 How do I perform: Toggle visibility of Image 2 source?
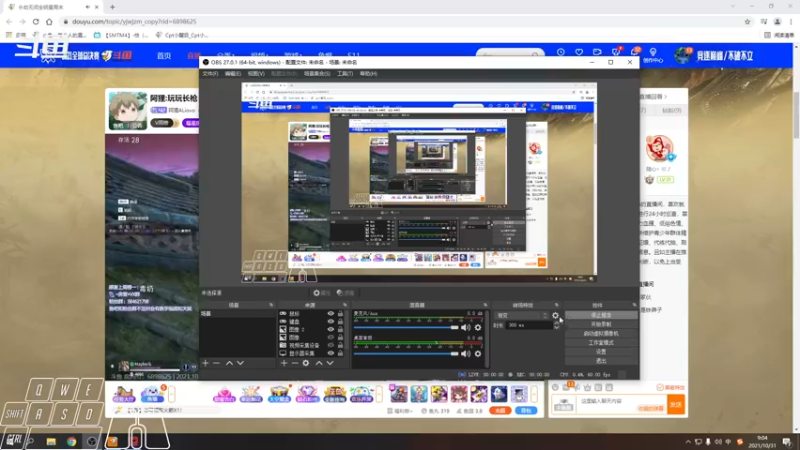pyautogui.click(x=331, y=330)
